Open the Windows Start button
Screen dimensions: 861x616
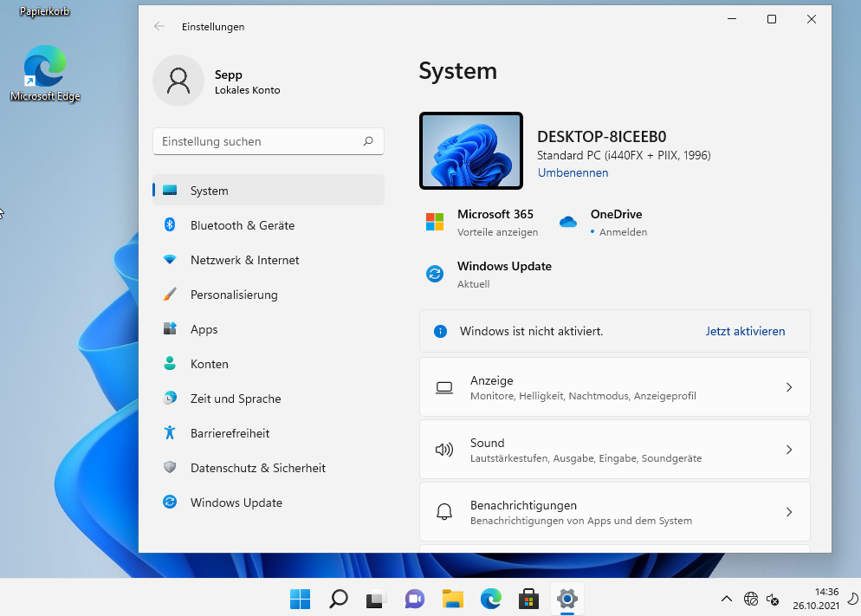point(301,599)
